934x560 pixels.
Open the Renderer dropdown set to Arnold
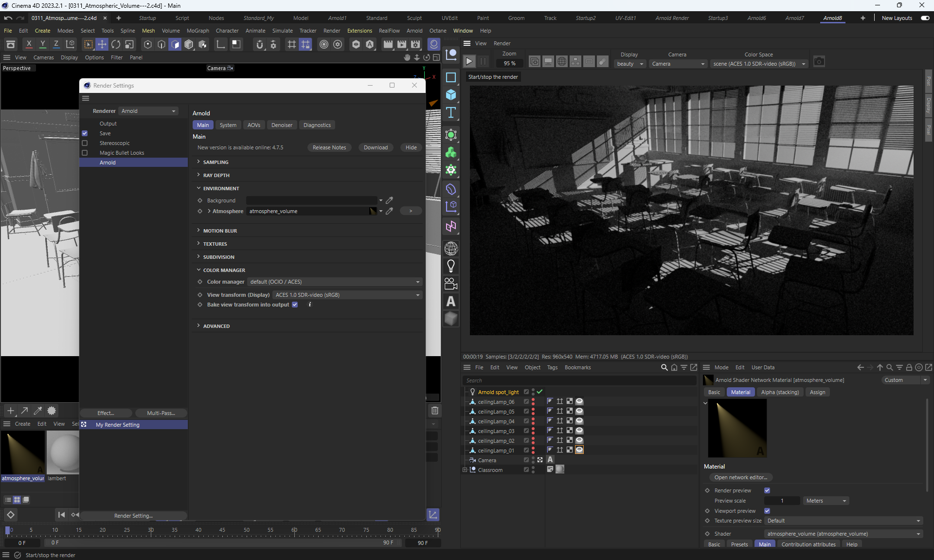coord(148,111)
